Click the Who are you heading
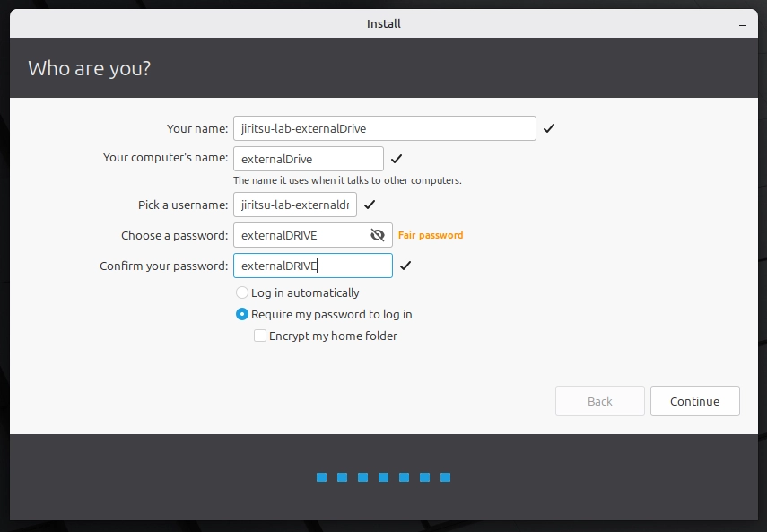This screenshot has width=767, height=532. (x=88, y=67)
